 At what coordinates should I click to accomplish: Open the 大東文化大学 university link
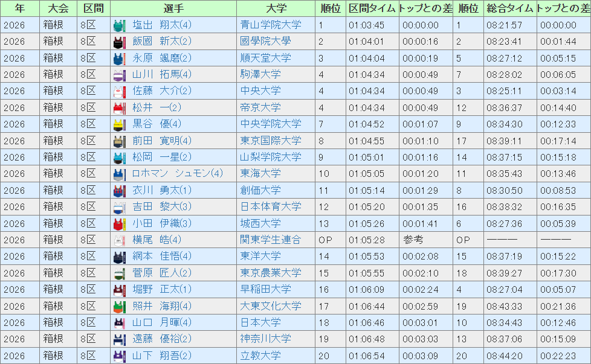(x=270, y=306)
